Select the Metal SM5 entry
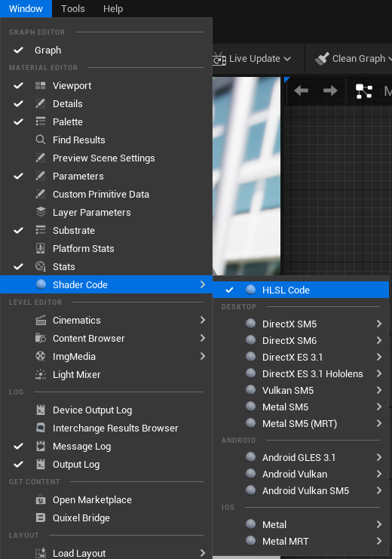Screen dimensions: 392x559 tap(301, 407)
